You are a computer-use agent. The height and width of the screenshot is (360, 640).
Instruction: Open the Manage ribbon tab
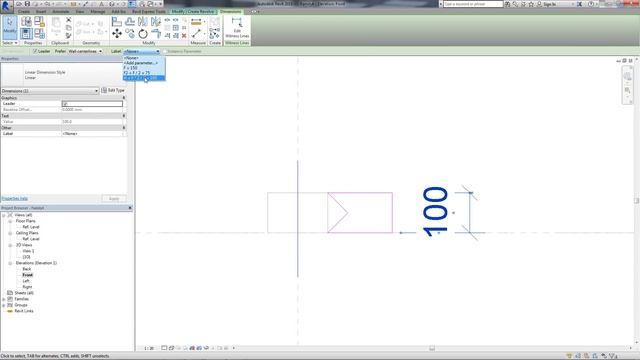(98, 11)
